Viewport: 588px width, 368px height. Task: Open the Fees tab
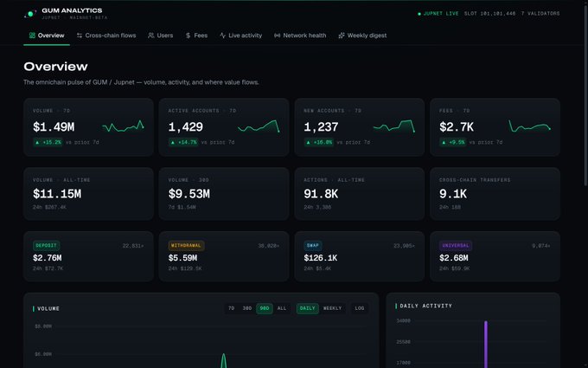196,36
